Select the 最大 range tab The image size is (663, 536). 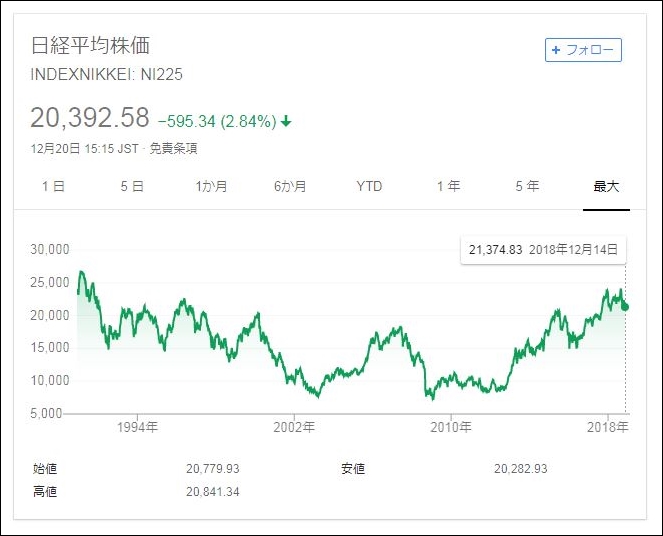[606, 186]
